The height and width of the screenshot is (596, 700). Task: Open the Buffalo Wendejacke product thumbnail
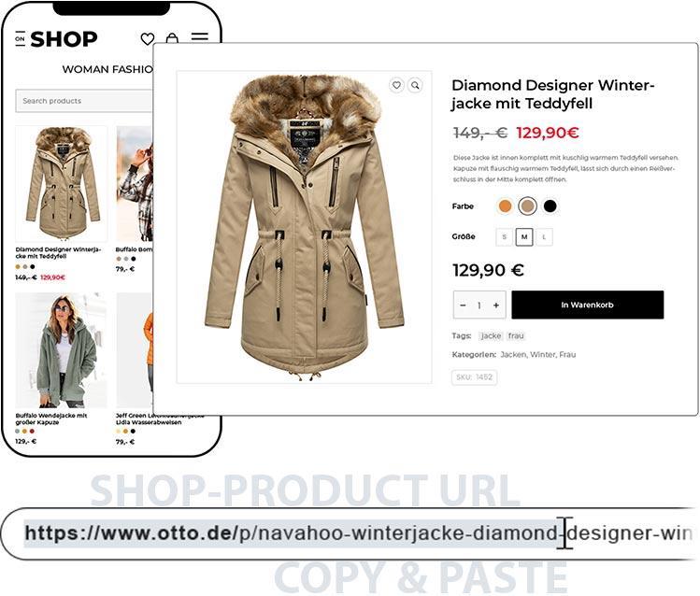click(61, 350)
